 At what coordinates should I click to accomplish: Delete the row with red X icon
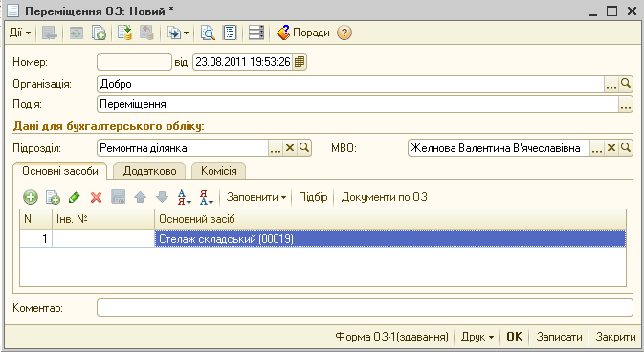[96, 197]
